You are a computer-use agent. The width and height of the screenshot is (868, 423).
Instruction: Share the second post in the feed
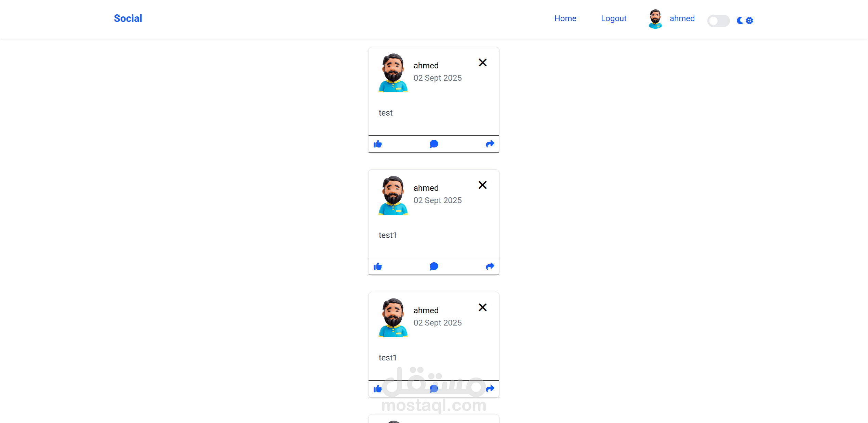click(490, 266)
